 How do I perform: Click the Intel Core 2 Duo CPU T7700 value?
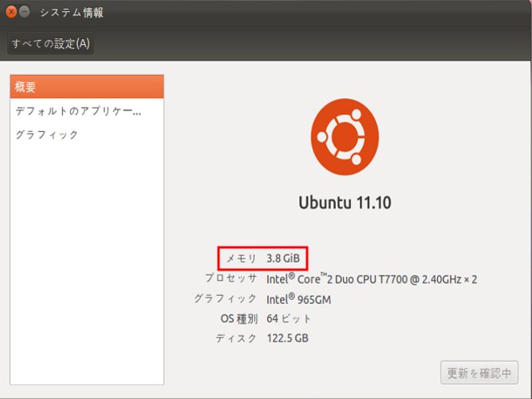[x=372, y=279]
